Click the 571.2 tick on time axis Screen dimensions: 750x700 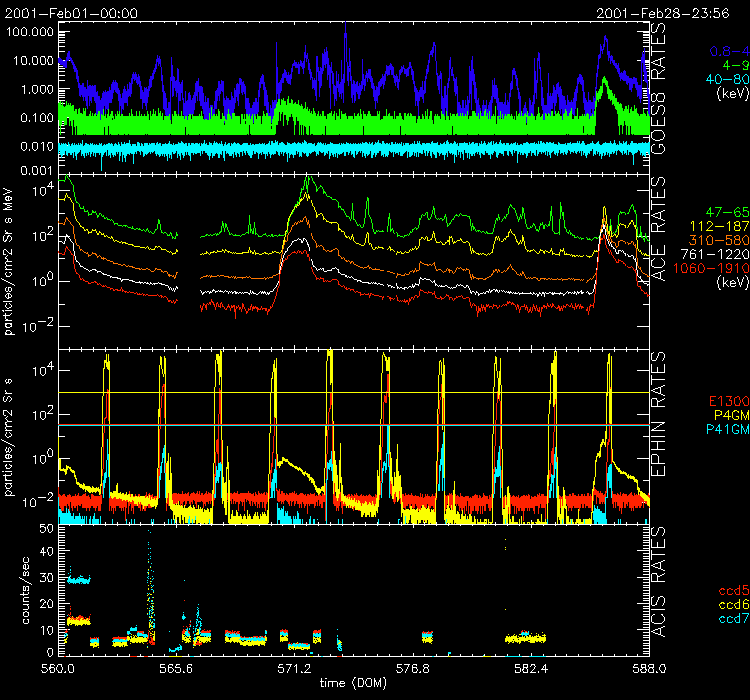point(294,667)
